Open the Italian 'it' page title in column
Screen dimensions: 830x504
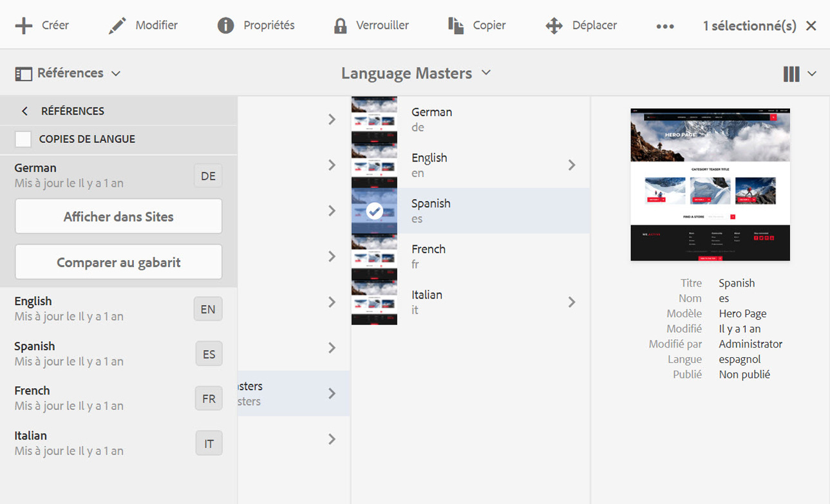pos(427,295)
